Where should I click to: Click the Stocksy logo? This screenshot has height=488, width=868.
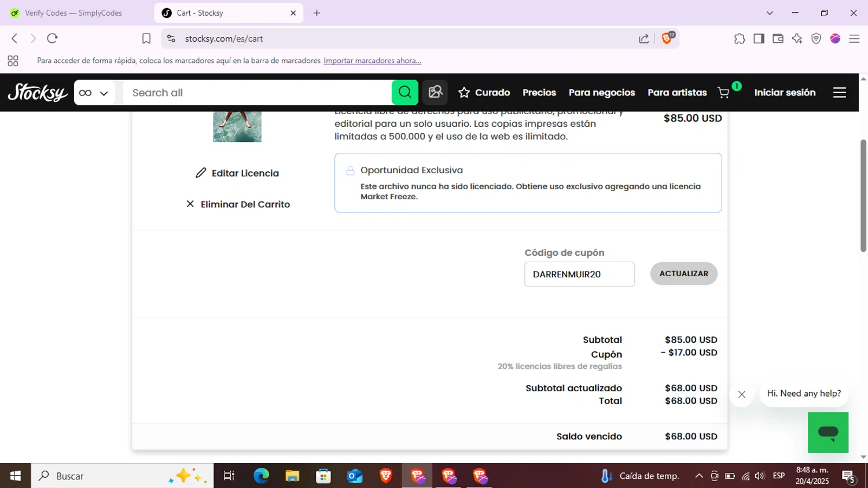(x=38, y=93)
